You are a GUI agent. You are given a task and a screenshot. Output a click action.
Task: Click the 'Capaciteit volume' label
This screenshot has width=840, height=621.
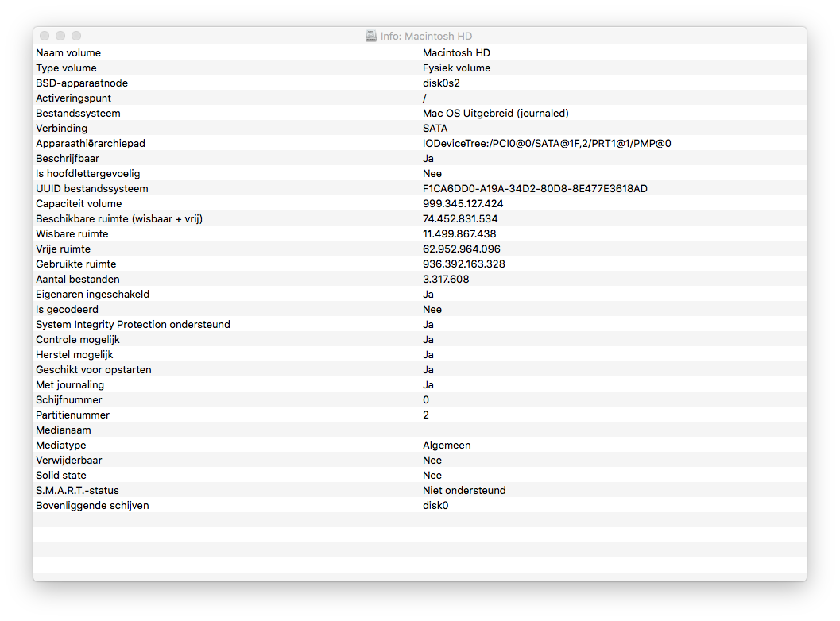79,203
